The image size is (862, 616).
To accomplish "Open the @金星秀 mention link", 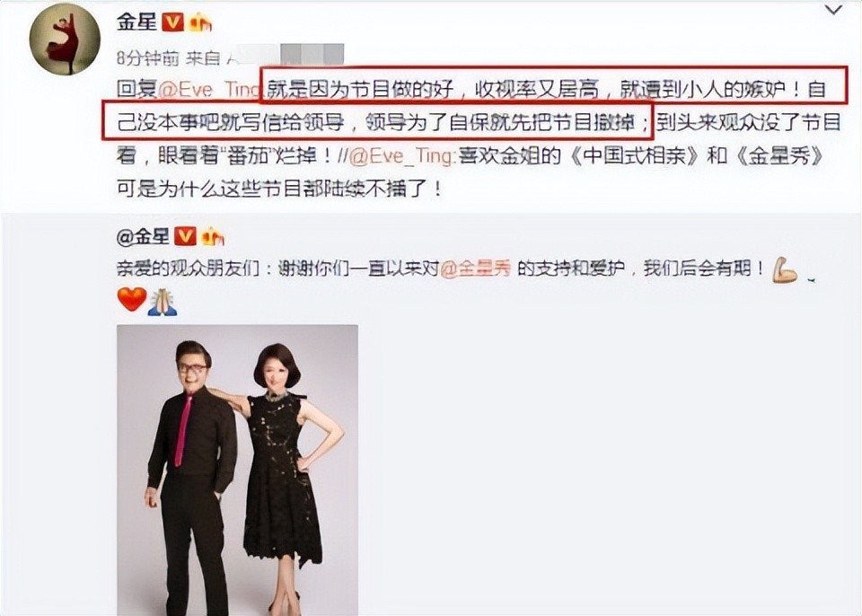I will 476,268.
